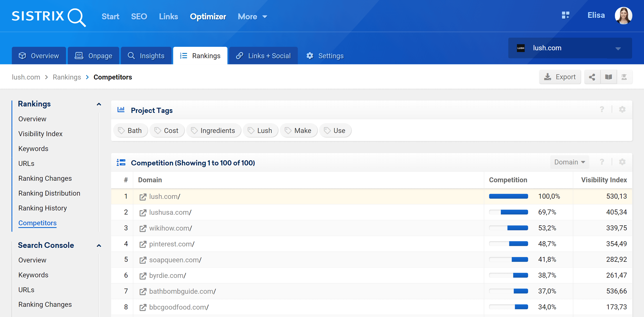644x317 pixels.
Task: Click the share icon button
Action: pos(592,77)
